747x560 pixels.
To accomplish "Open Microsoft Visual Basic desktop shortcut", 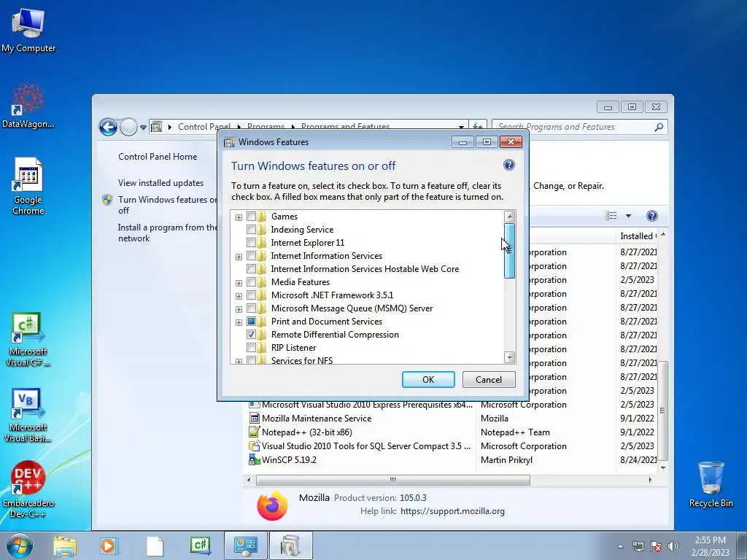I will 28,415.
